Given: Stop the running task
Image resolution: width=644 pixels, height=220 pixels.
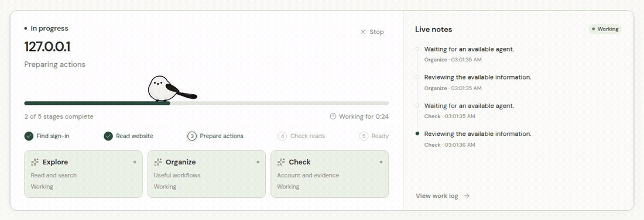Looking at the screenshot, I should (372, 32).
